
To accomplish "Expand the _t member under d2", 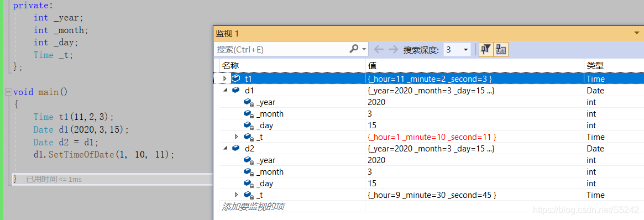I will point(236,195).
